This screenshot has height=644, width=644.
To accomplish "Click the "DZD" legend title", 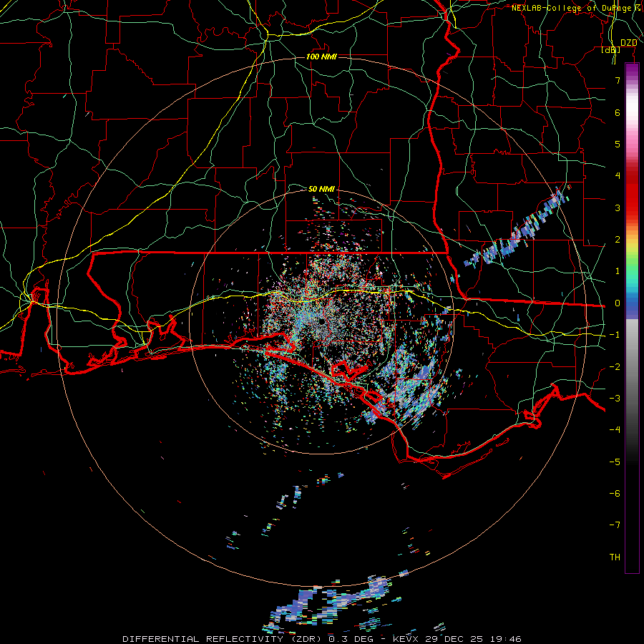I will coord(629,43).
